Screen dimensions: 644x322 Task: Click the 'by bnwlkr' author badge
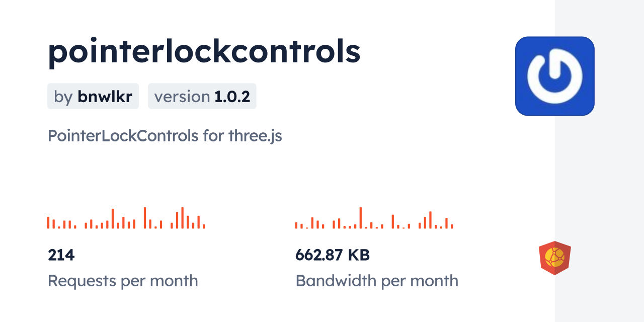pos(93,96)
